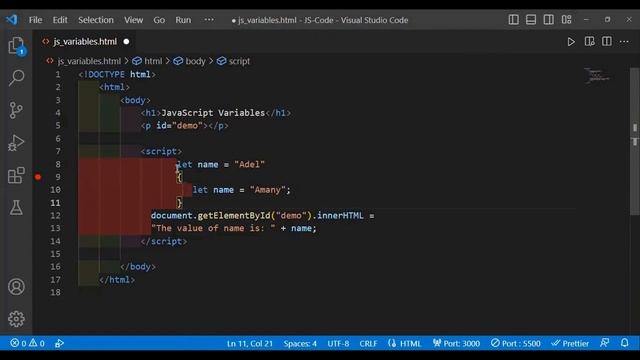
Task: Toggle panel layout icon
Action: point(531,20)
